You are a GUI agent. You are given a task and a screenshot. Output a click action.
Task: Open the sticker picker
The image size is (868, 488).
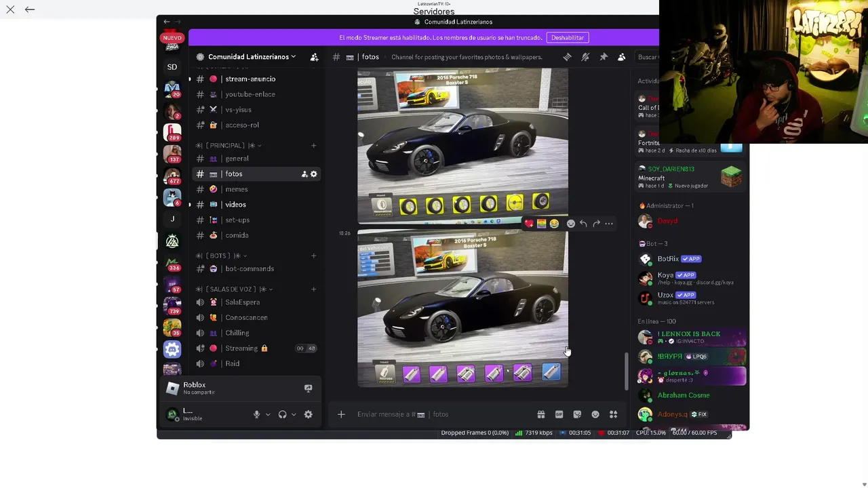[x=577, y=414]
